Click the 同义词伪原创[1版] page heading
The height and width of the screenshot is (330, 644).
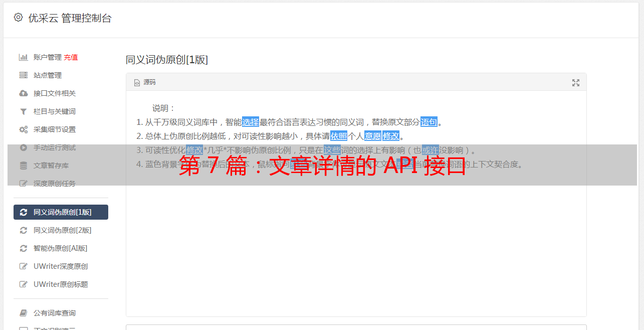pos(167,60)
